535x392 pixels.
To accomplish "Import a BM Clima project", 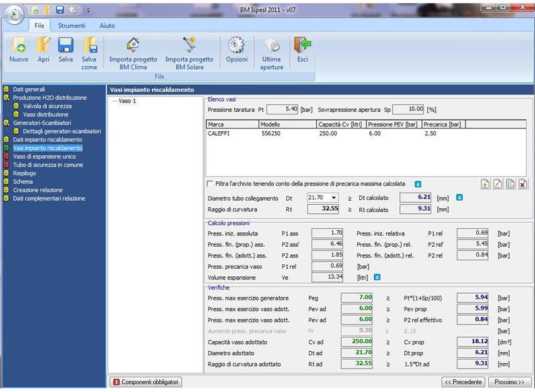I will 133,52.
